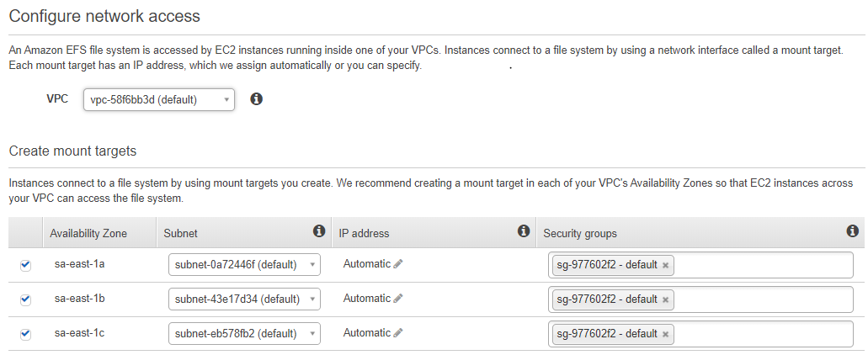
Task: Uncheck the sa-east-1b mount target checkbox
Action: tap(25, 299)
